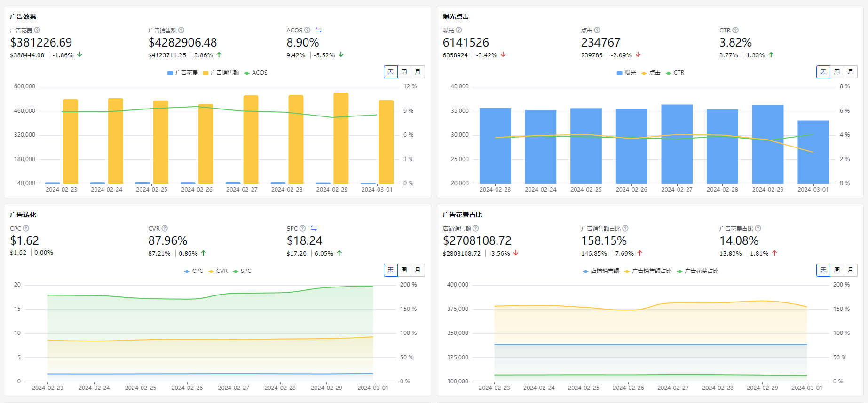This screenshot has width=868, height=403.
Task: Select 月 view in 广告效果 chart
Action: point(418,72)
